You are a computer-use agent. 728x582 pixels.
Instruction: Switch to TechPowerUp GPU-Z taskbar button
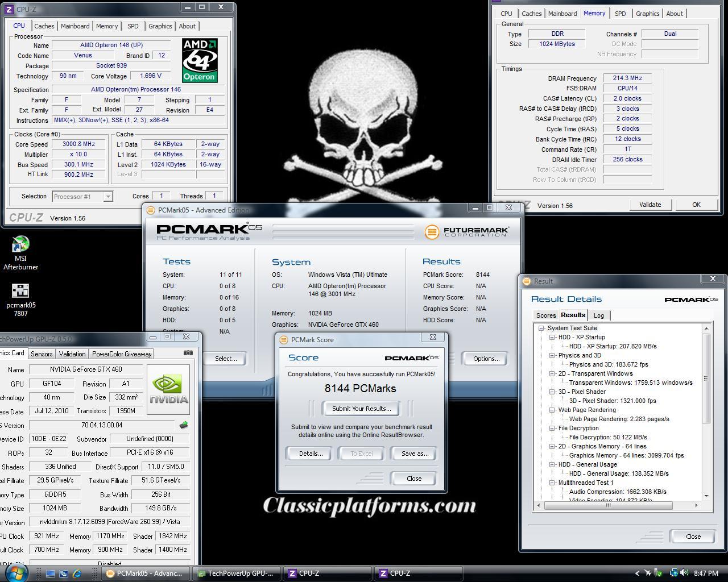[x=236, y=573]
